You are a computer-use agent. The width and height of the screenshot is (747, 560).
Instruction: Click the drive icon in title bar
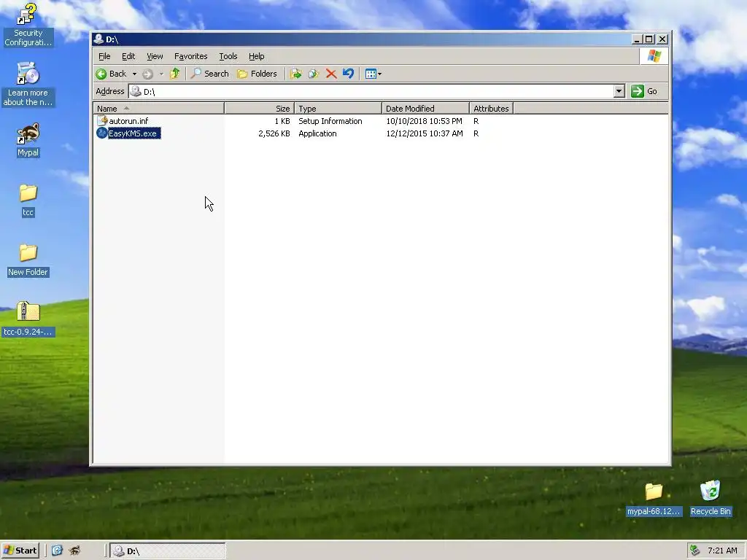pyautogui.click(x=98, y=39)
